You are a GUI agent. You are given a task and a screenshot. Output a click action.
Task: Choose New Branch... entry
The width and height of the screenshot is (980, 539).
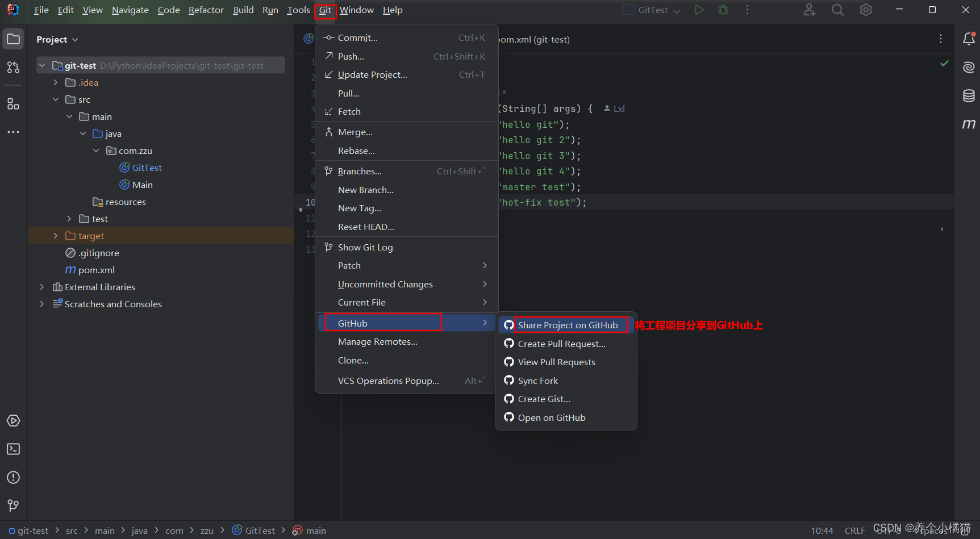tap(406, 190)
